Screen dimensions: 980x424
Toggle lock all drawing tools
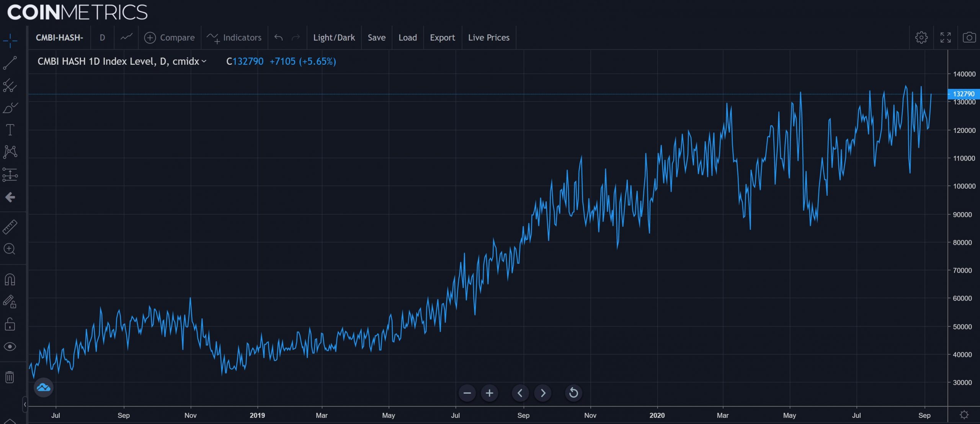[x=10, y=324]
